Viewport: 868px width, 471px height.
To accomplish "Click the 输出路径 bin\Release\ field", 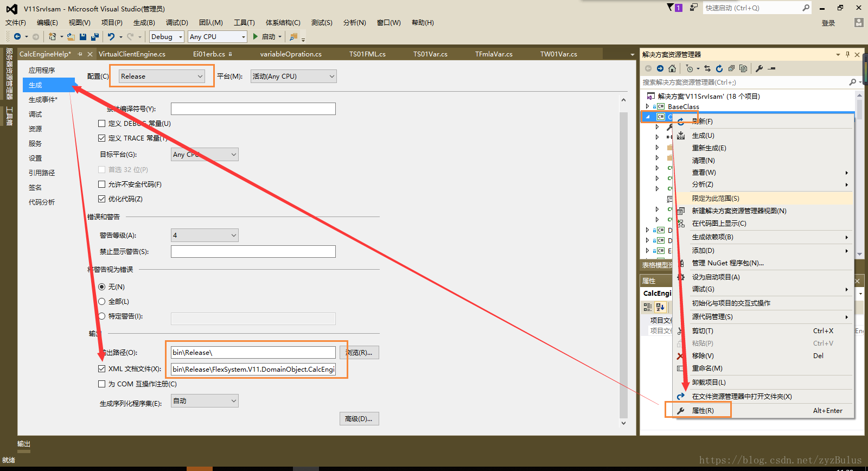I will click(x=253, y=353).
